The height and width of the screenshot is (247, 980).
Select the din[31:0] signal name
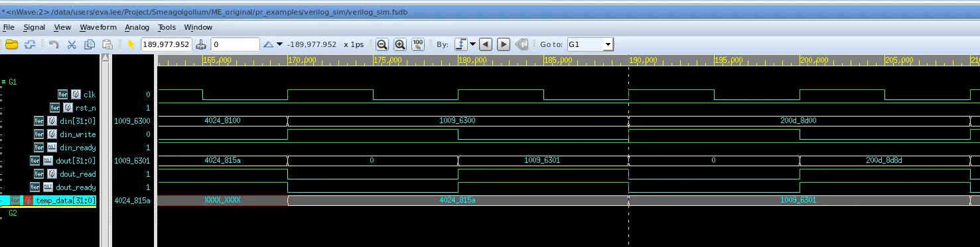pos(78,121)
